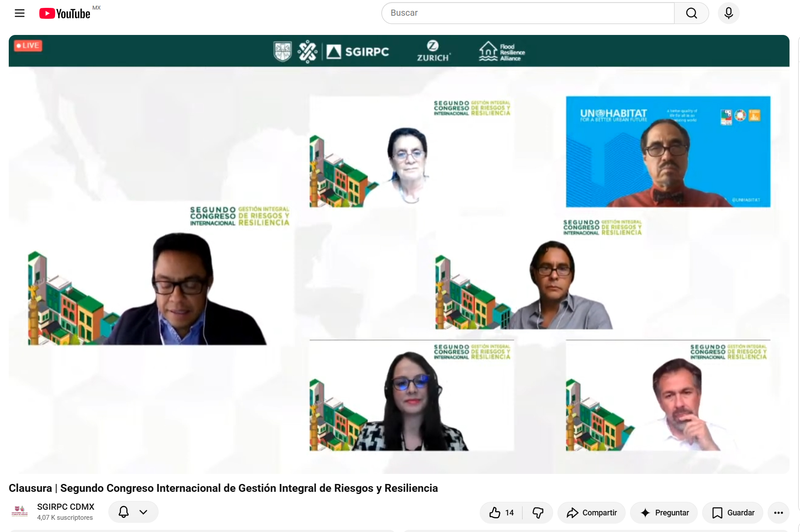
Task: Click the Flood Resilience Alliance logo
Action: click(x=502, y=52)
